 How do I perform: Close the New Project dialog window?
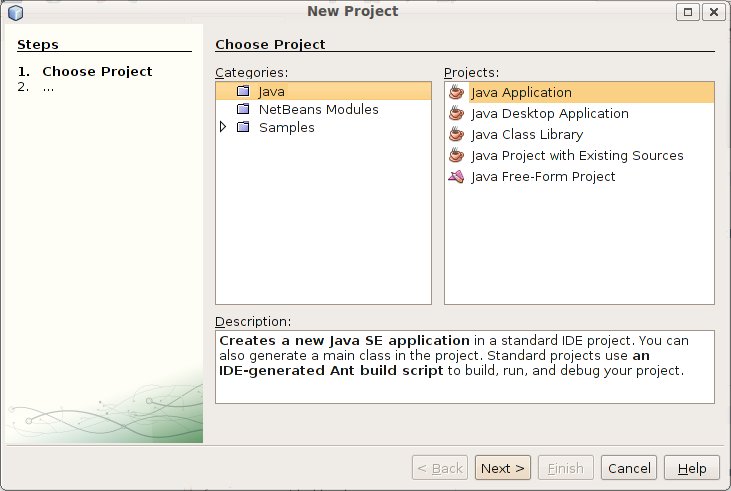click(x=712, y=12)
